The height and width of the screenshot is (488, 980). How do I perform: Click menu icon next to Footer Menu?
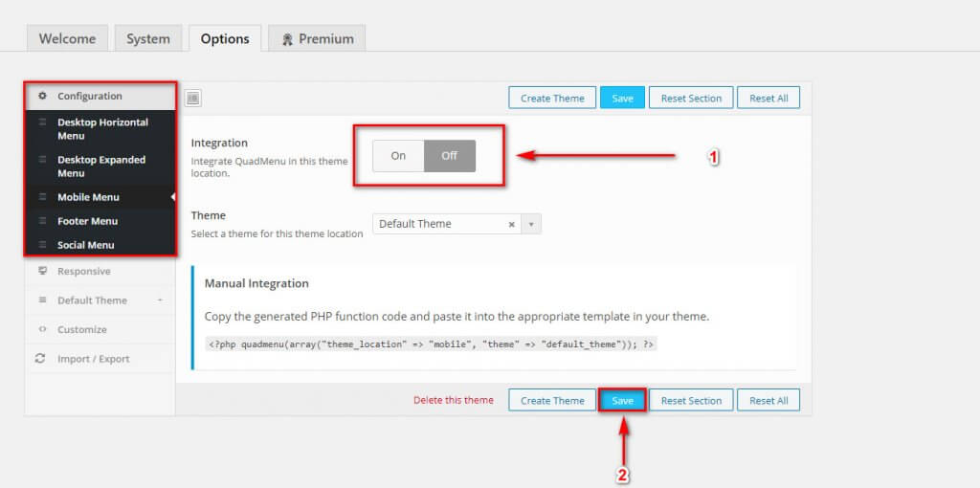pos(42,221)
